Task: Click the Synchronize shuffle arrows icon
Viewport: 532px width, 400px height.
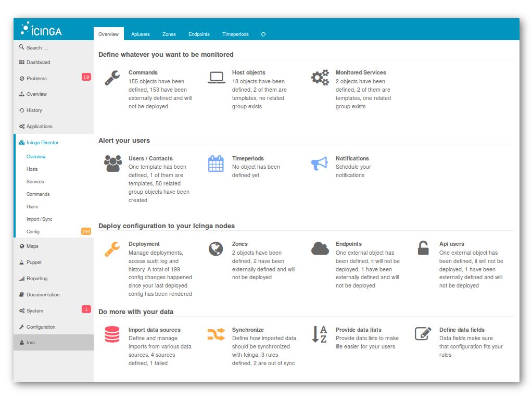Action: [x=216, y=334]
